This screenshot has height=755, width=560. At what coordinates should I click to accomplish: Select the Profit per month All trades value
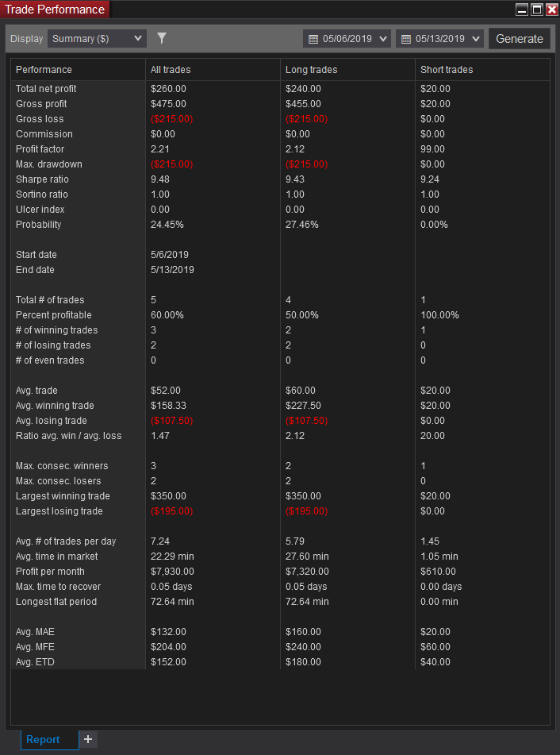[172, 572]
